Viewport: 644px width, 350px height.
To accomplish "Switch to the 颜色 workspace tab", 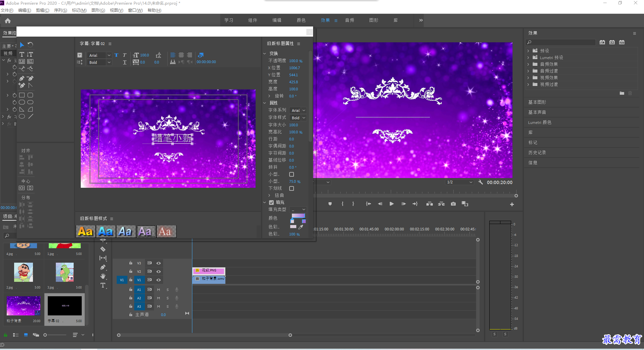I will pyautogui.click(x=301, y=20).
